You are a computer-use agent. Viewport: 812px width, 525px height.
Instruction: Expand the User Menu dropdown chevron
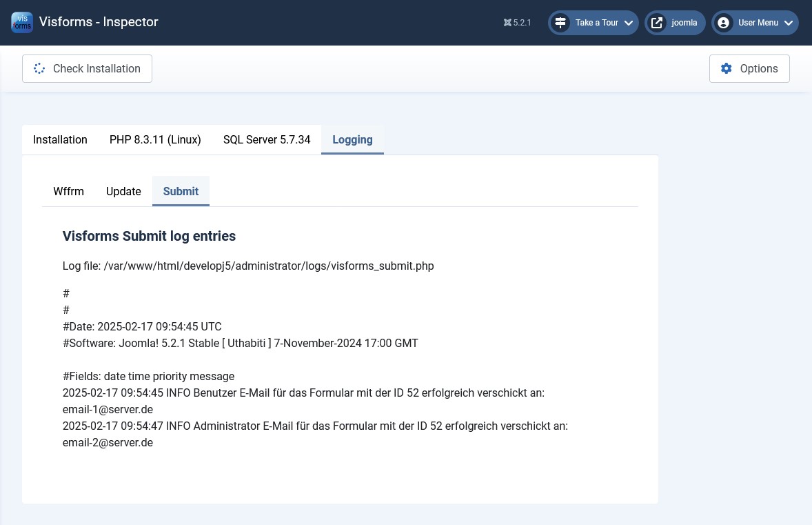click(x=789, y=23)
